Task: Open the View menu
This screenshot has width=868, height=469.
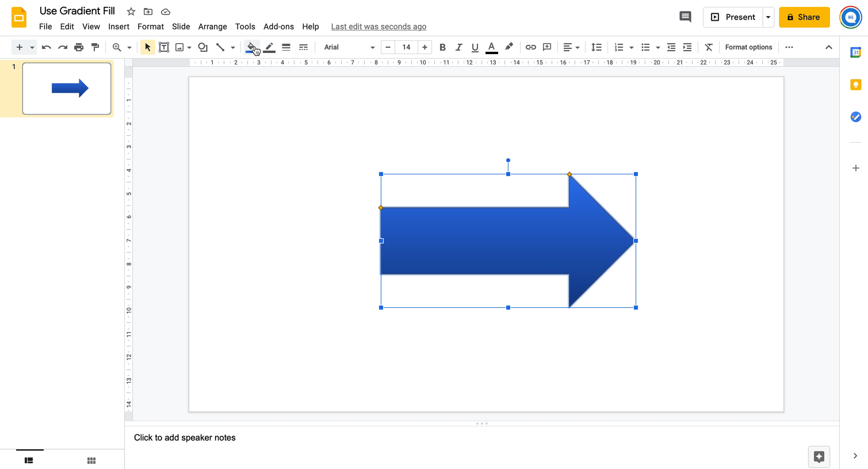Action: (91, 26)
